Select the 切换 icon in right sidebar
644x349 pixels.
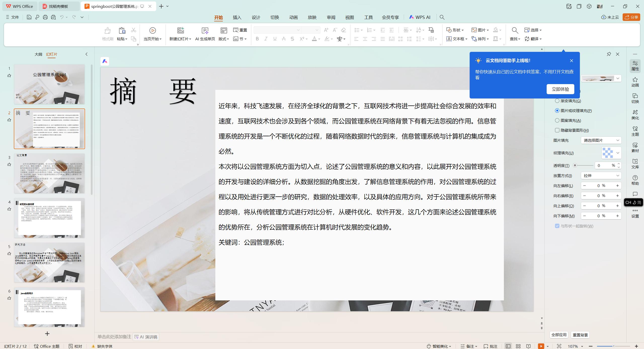tap(635, 98)
